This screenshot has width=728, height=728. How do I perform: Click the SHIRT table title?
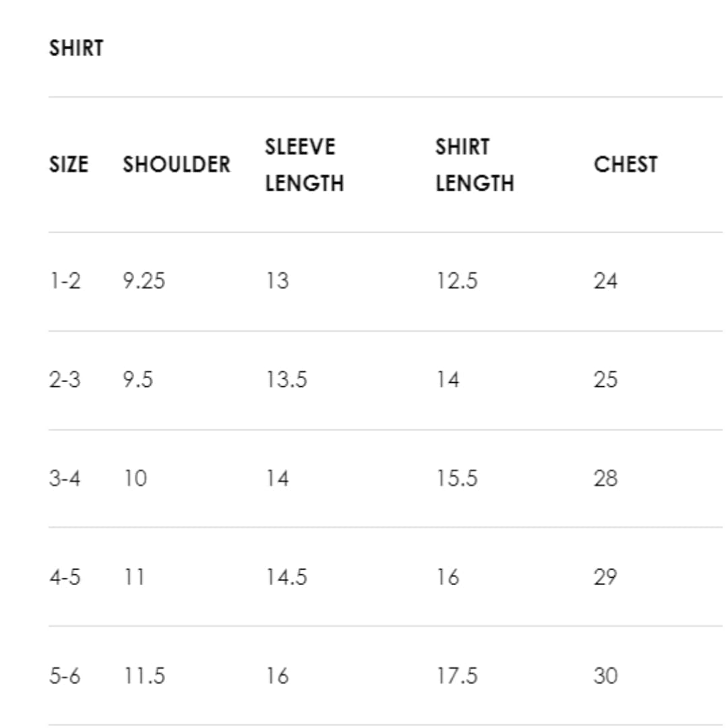(x=76, y=49)
